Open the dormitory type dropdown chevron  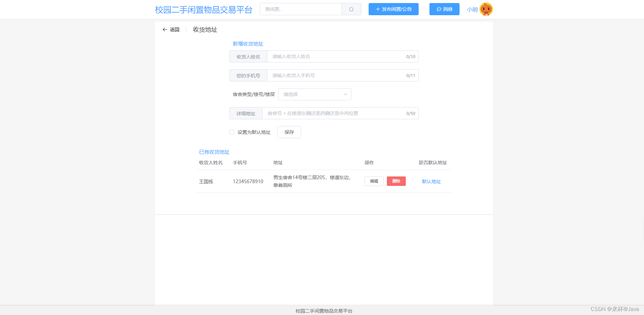(x=345, y=94)
